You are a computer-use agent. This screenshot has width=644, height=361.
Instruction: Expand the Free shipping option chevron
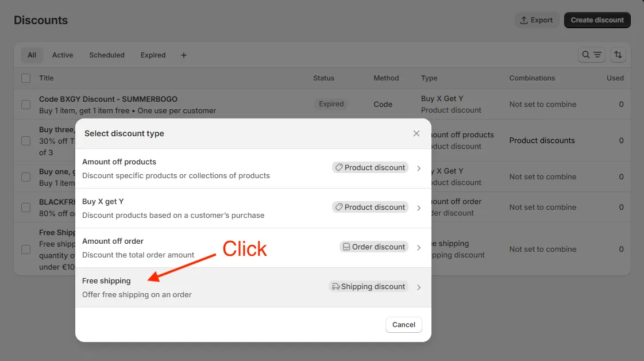coord(419,287)
